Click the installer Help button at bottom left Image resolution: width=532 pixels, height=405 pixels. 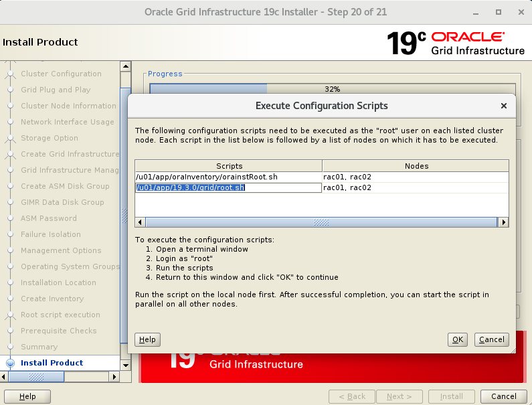coord(27,396)
